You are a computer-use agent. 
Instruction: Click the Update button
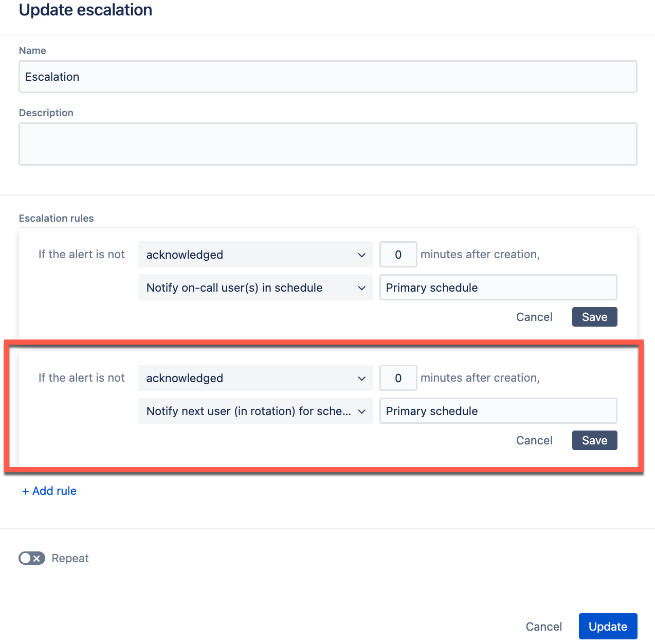coord(608,626)
